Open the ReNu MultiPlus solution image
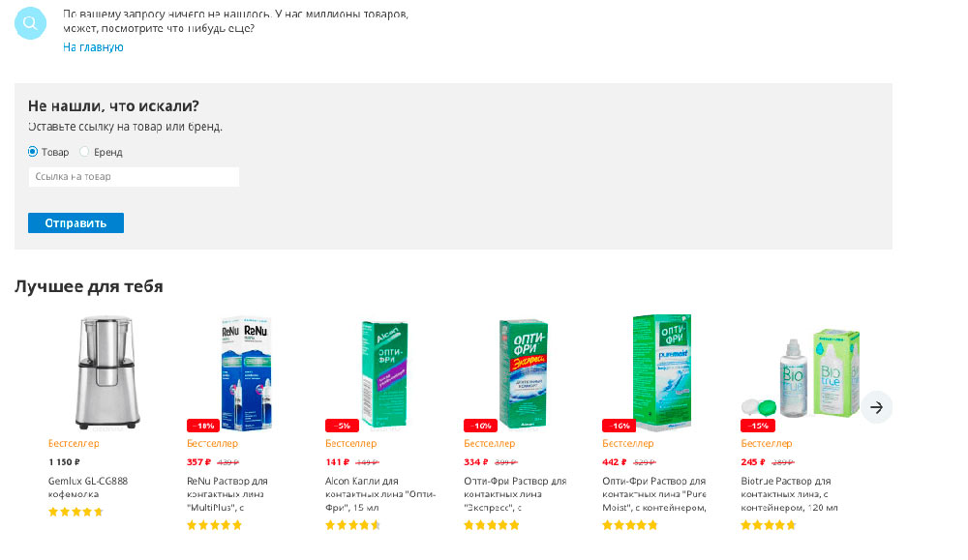Viewport: 968px width, 560px height. pos(240,371)
